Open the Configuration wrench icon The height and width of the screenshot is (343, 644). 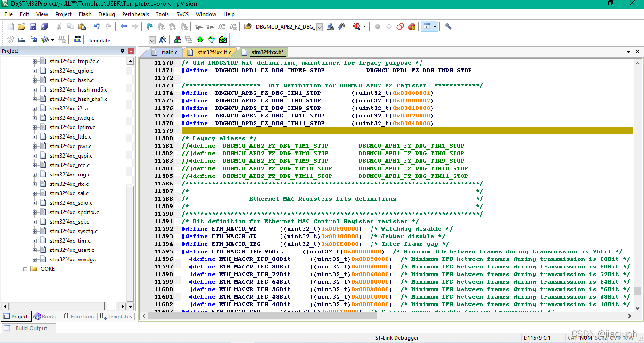click(x=448, y=26)
